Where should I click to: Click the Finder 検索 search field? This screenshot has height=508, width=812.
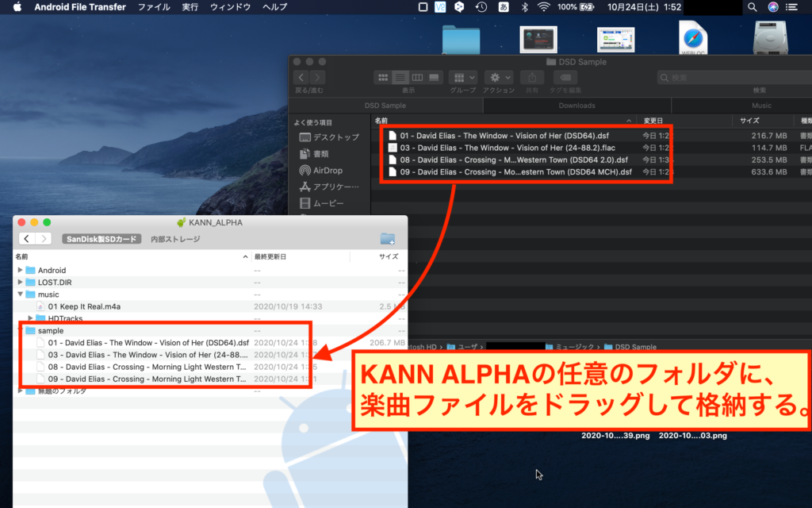click(734, 78)
